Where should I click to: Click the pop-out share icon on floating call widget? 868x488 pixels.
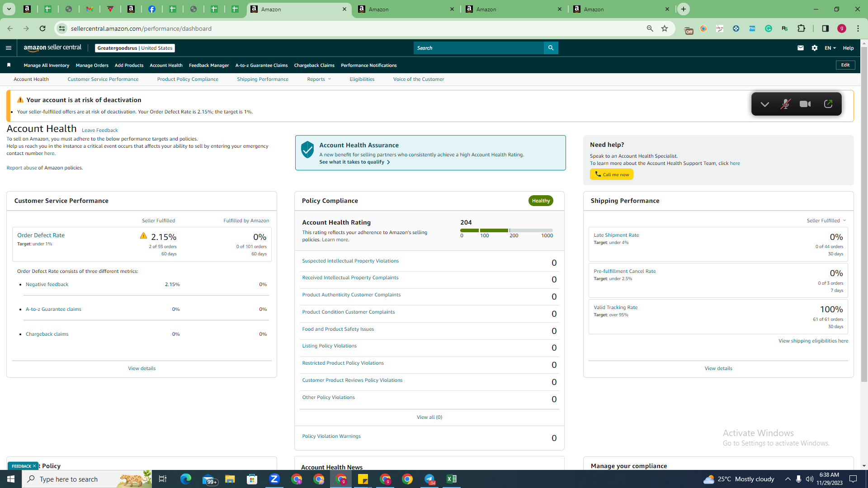coord(828,104)
